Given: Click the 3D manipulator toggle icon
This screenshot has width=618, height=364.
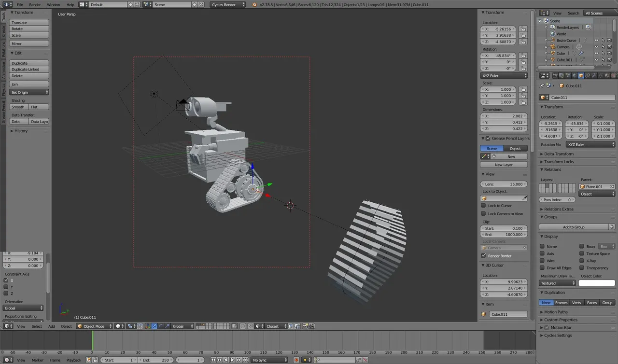Looking at the screenshot, I should pos(148,326).
